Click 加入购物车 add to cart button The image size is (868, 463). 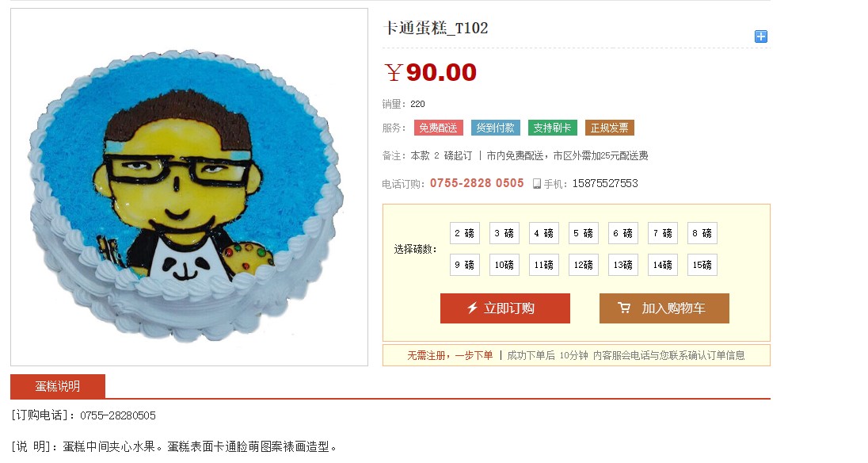[x=664, y=308]
